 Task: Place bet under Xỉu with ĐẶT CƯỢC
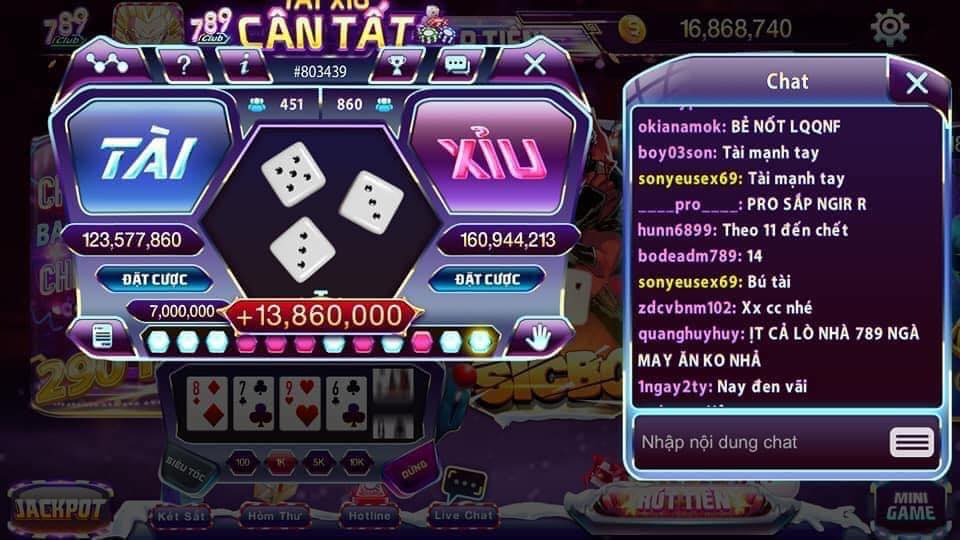pos(487,280)
